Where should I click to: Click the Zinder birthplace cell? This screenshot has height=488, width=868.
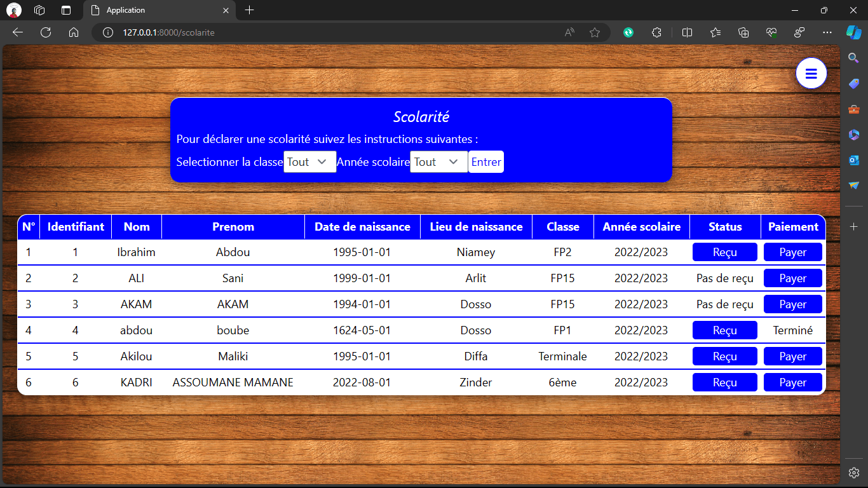(476, 383)
